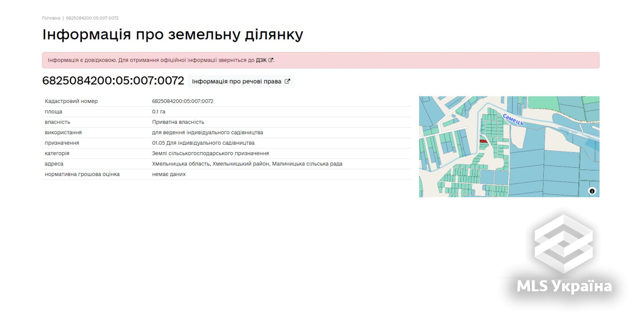Select the red highlighted parcel on map
This screenshot has width=644, height=317.
tap(483, 142)
